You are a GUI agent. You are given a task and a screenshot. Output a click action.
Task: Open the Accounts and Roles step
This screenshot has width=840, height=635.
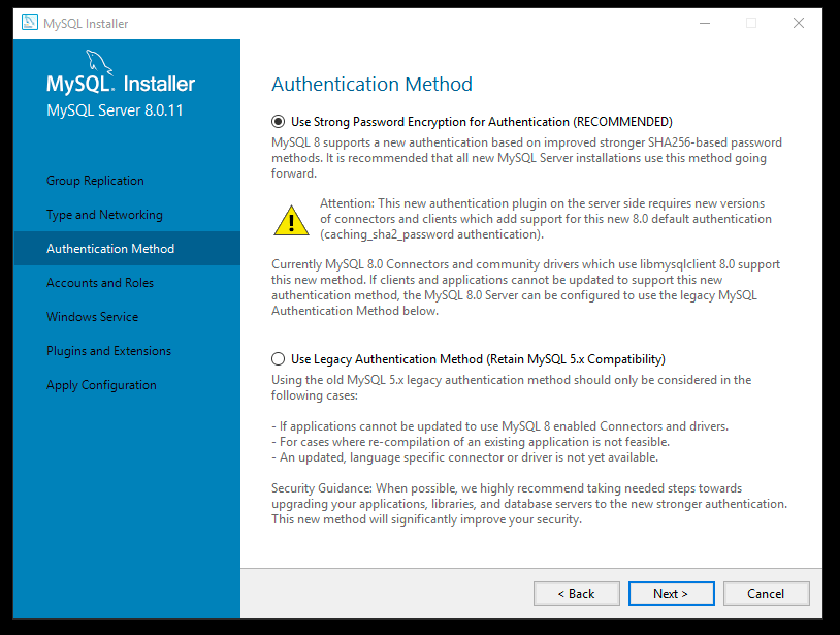tap(100, 283)
